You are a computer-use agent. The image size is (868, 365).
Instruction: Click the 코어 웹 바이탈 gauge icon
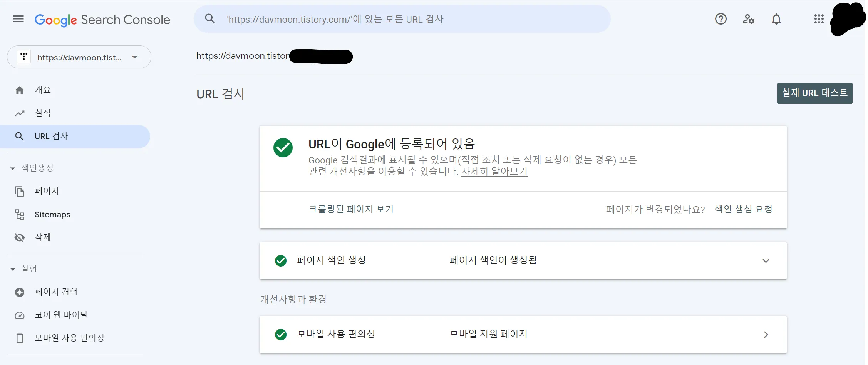point(19,315)
